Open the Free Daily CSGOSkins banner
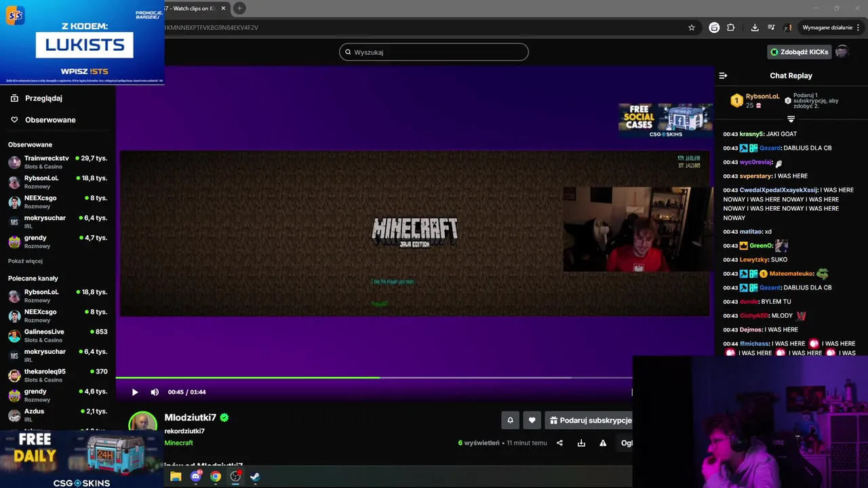This screenshot has width=868, height=488. tap(82, 459)
